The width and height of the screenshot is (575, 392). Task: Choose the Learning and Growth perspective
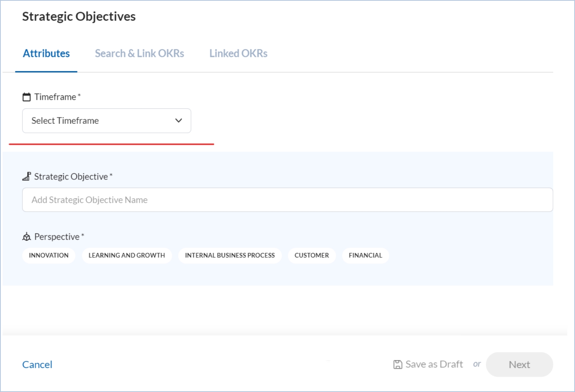[127, 255]
